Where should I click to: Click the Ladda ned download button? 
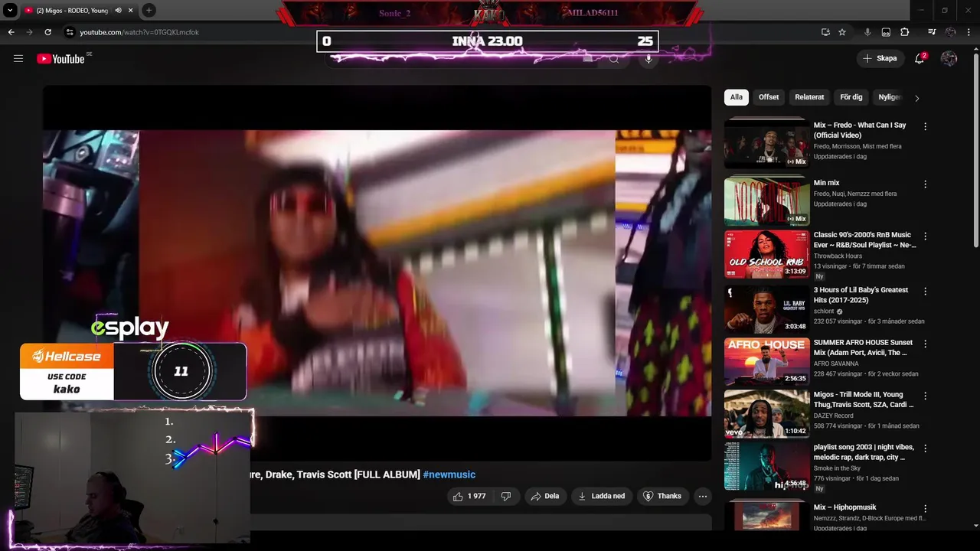click(602, 496)
